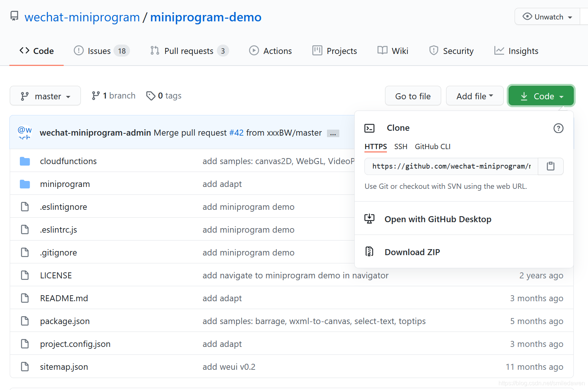The image size is (588, 390).
Task: Open the Pull requests tab
Action: (189, 51)
